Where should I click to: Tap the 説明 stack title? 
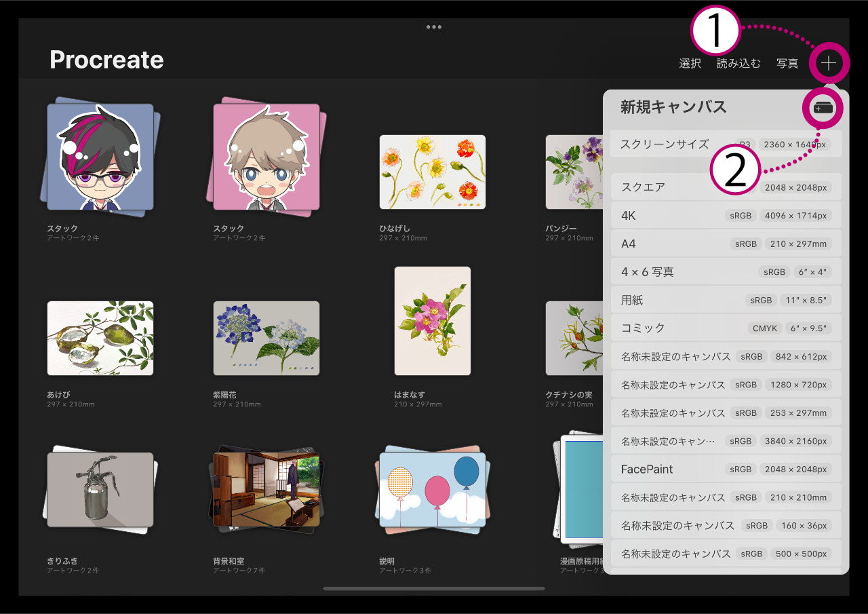[x=387, y=561]
